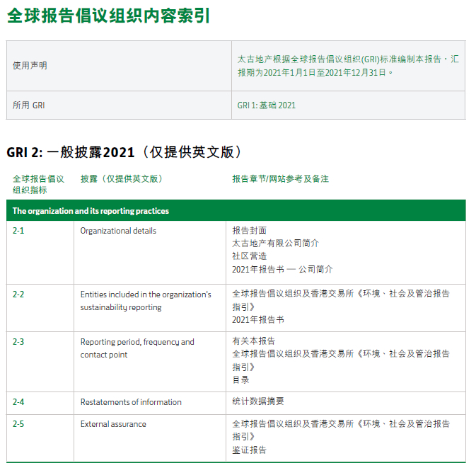Click the heading 全球报告倡议组织内容索引
476x463 pixels.
click(x=108, y=16)
